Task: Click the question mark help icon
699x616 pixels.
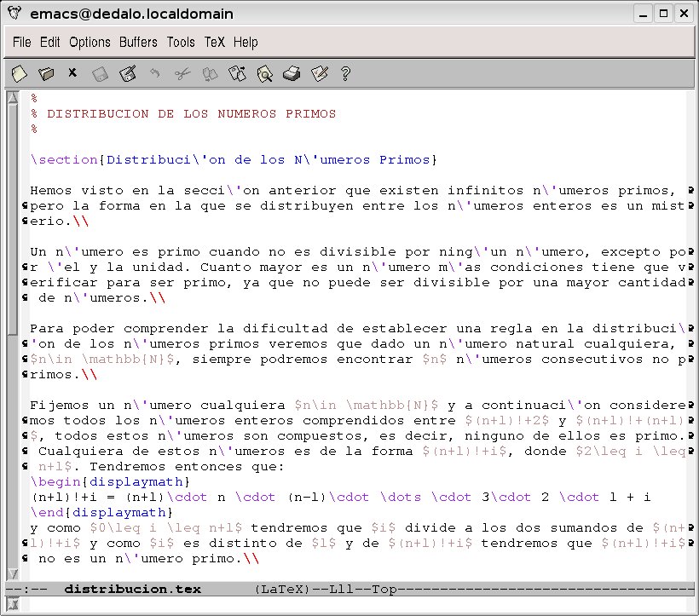Action: pos(345,73)
